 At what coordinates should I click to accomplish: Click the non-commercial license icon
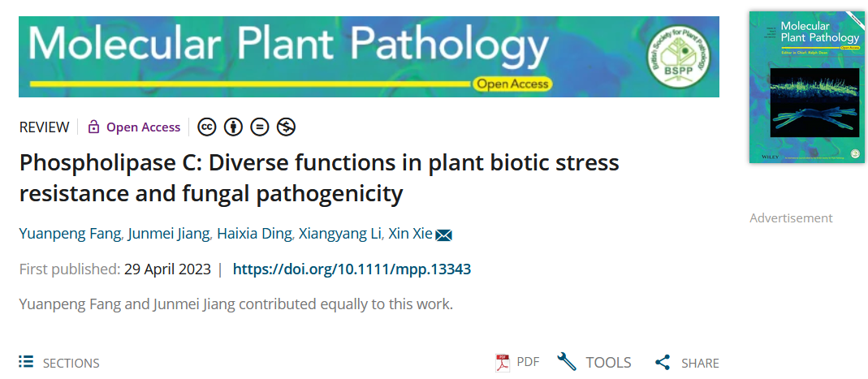pyautogui.click(x=285, y=127)
